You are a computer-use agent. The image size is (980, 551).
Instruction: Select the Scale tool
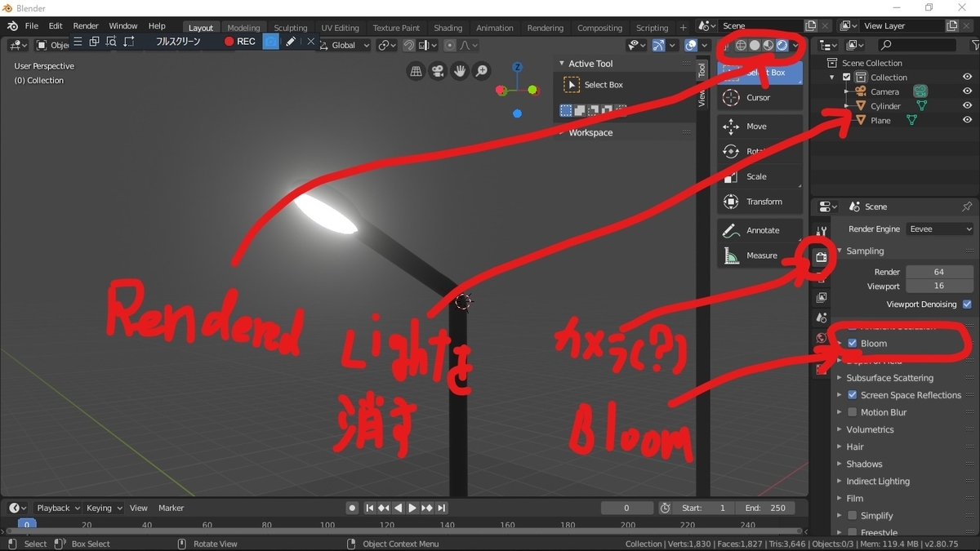[x=759, y=176]
